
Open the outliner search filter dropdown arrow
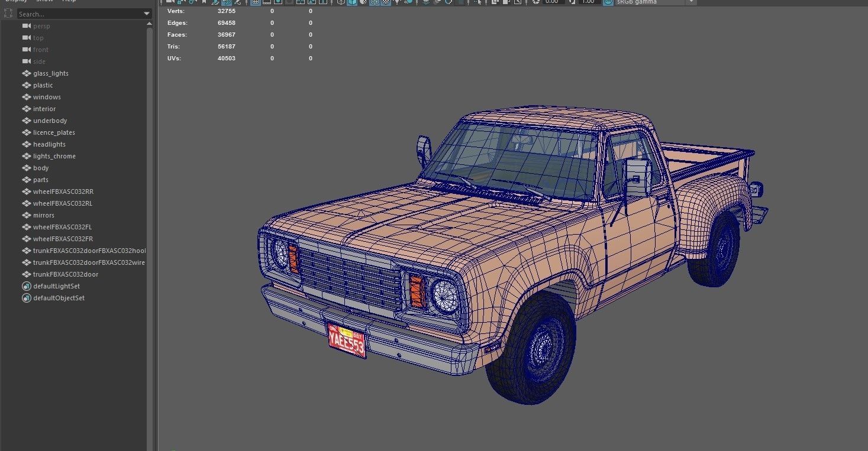click(147, 14)
